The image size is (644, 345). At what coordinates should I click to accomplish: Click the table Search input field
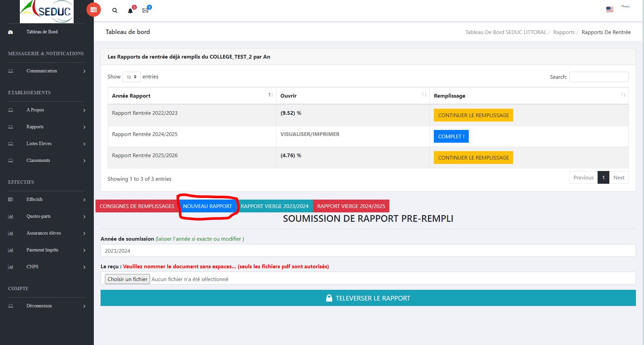tap(599, 77)
